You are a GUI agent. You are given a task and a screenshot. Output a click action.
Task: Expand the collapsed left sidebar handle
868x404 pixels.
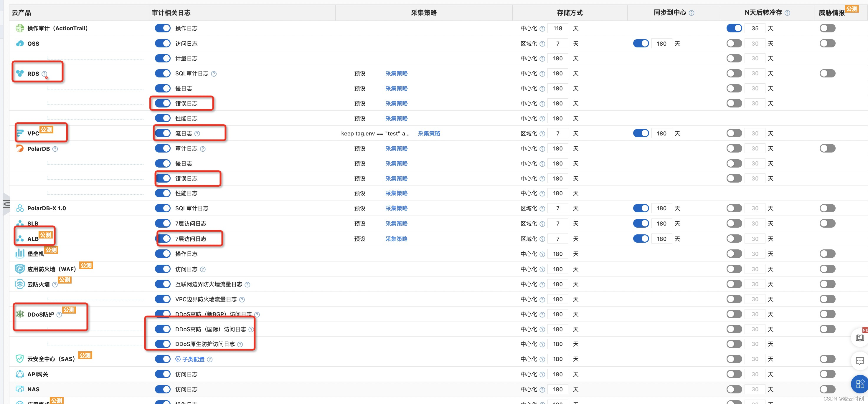[6, 204]
